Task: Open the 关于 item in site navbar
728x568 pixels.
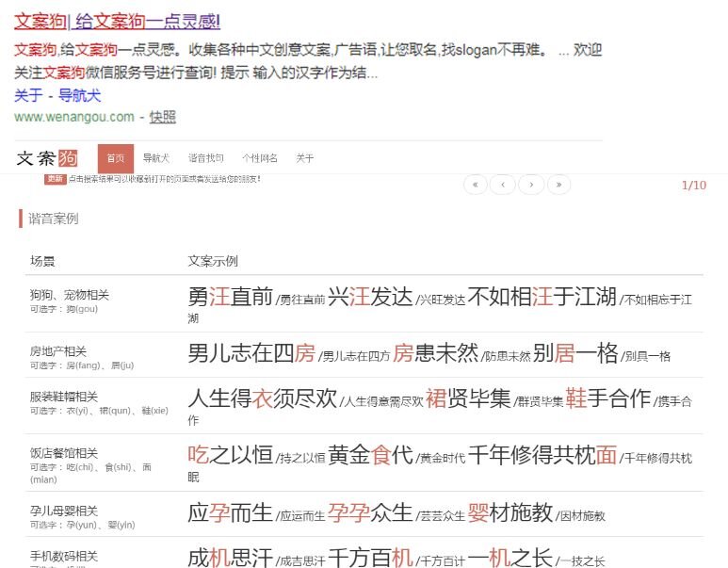Action: (x=305, y=158)
